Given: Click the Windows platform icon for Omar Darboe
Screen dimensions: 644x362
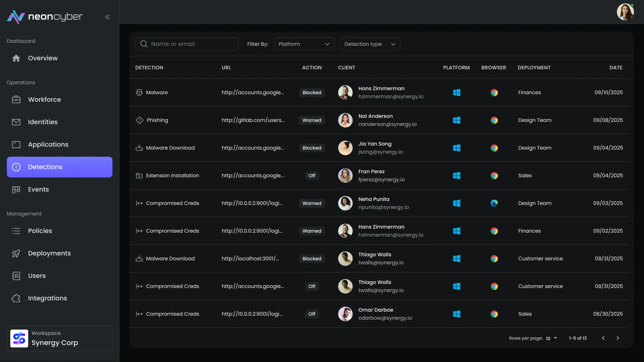Looking at the screenshot, I should 457,314.
